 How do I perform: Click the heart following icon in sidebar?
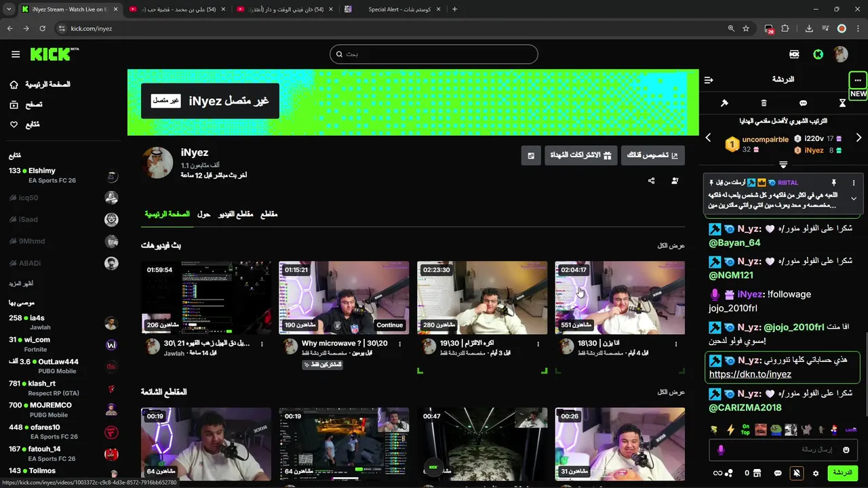14,125
